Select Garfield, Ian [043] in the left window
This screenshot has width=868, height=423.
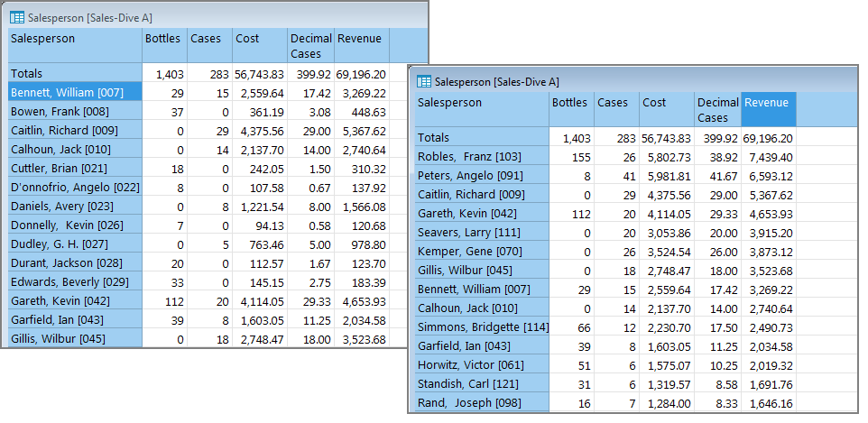coord(75,319)
